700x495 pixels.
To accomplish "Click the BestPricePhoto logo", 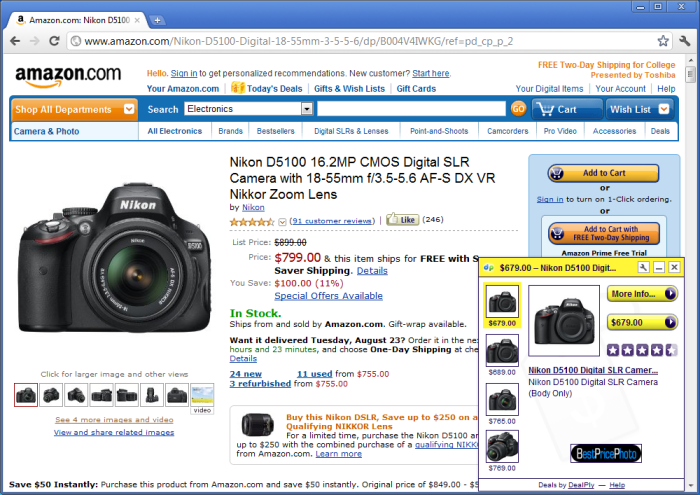I will [x=606, y=453].
